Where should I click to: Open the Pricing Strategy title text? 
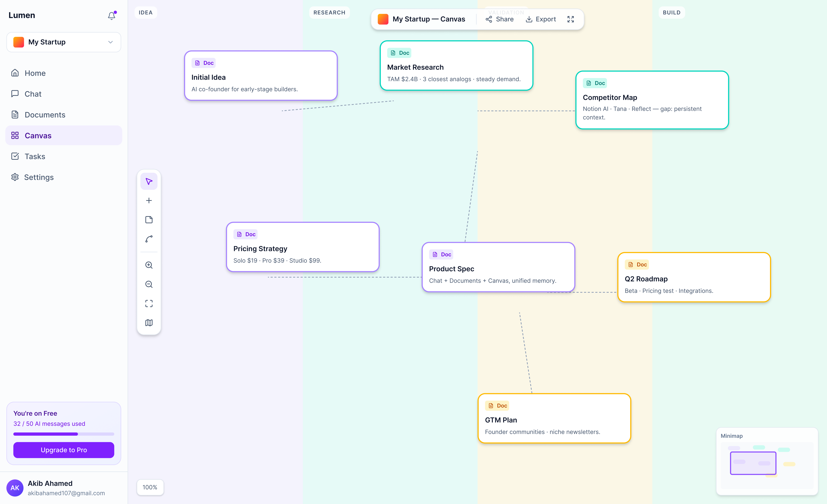[x=260, y=249]
